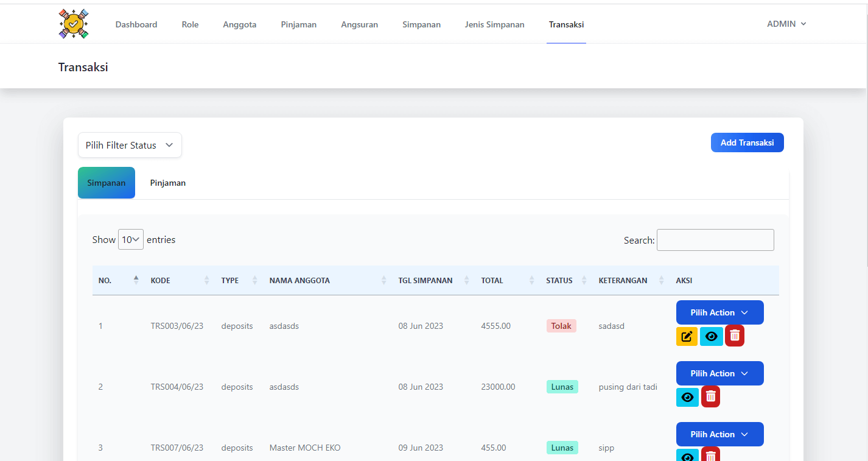Click the AKSI column header
The width and height of the screenshot is (868, 461).
pyautogui.click(x=684, y=281)
